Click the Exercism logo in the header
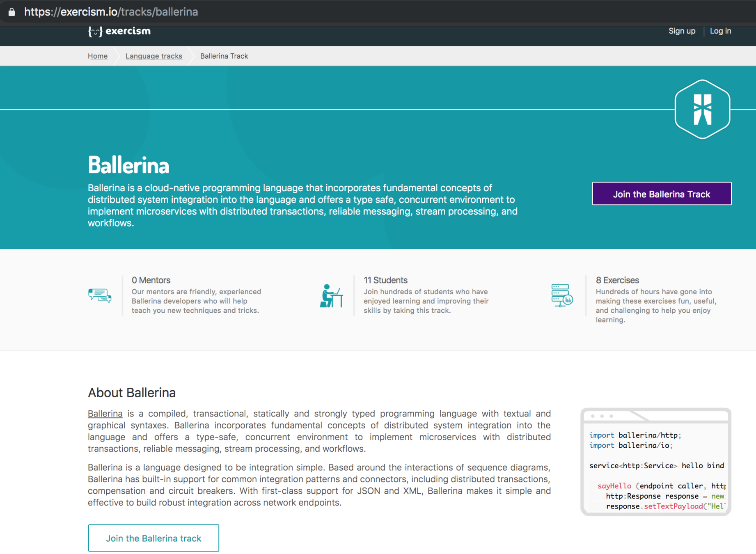The width and height of the screenshot is (756, 554). [119, 31]
